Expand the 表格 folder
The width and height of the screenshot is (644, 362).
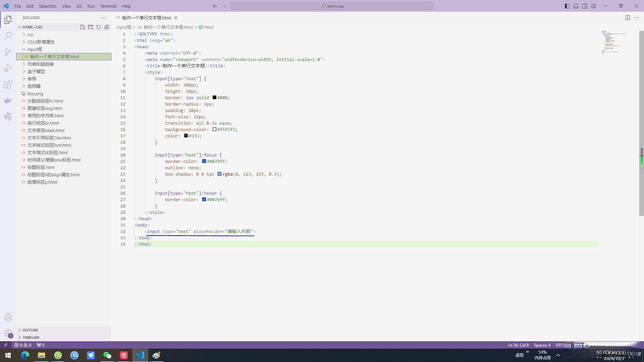[64, 79]
